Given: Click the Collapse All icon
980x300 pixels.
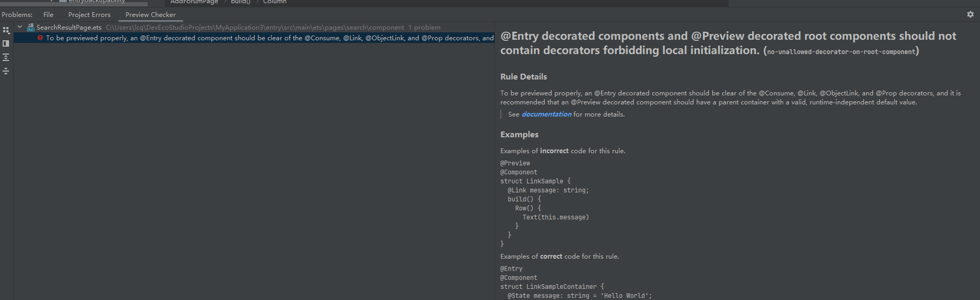Looking at the screenshot, I should click(6, 71).
